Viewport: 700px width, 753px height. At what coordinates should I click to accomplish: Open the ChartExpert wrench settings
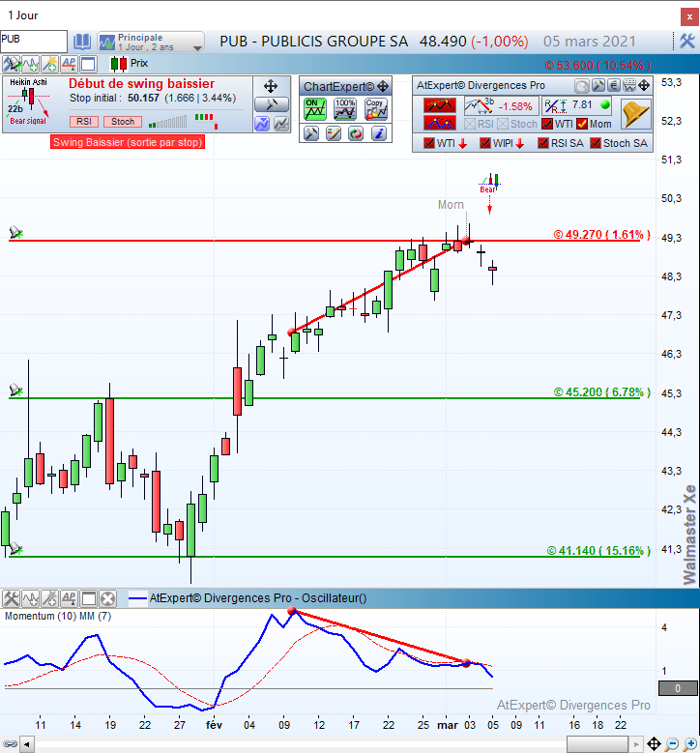[311, 133]
